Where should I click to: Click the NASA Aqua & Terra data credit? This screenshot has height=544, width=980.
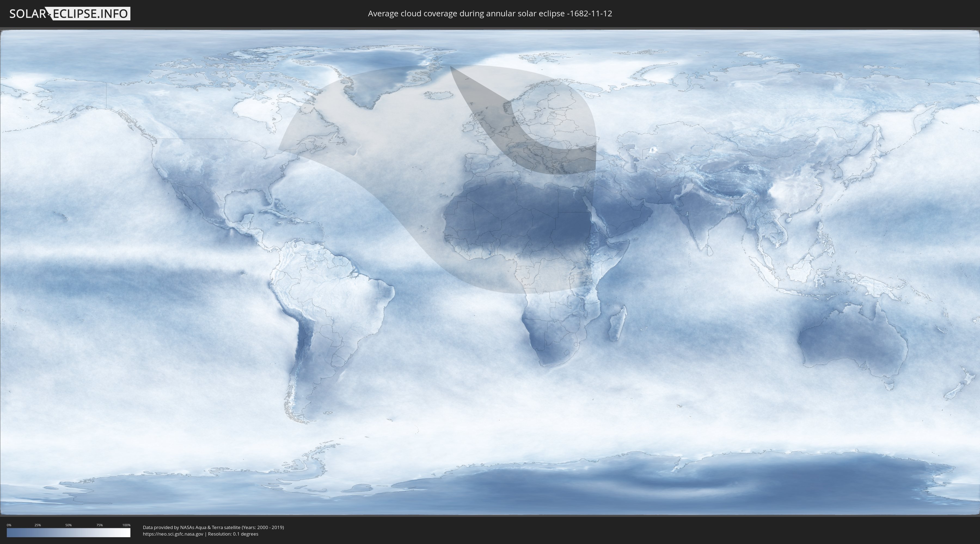pos(213,527)
